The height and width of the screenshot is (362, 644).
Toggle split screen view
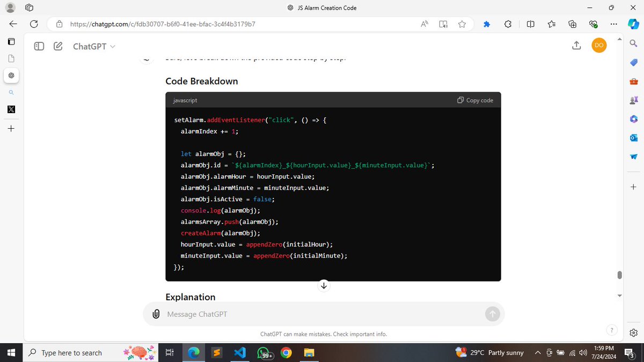pos(530,24)
